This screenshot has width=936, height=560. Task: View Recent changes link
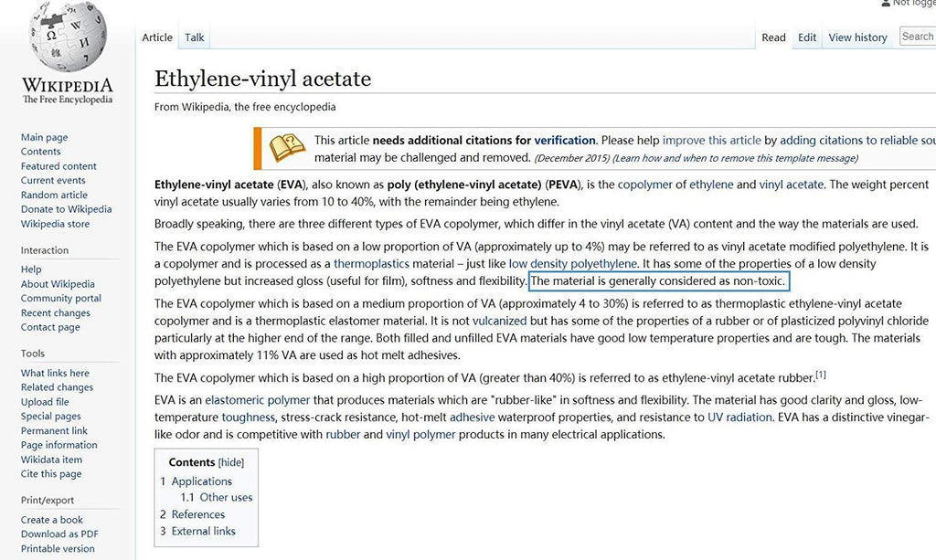point(56,313)
